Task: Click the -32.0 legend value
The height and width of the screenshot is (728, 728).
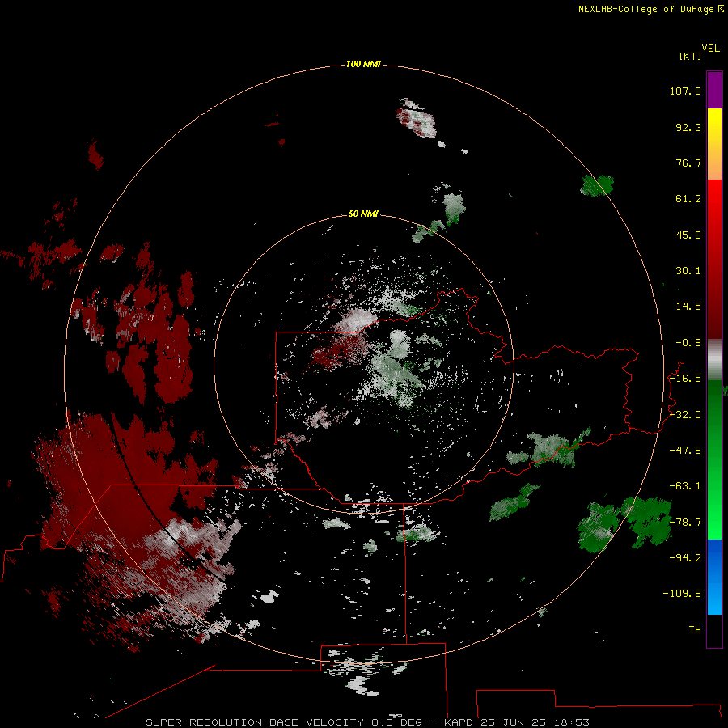Action: coord(685,415)
